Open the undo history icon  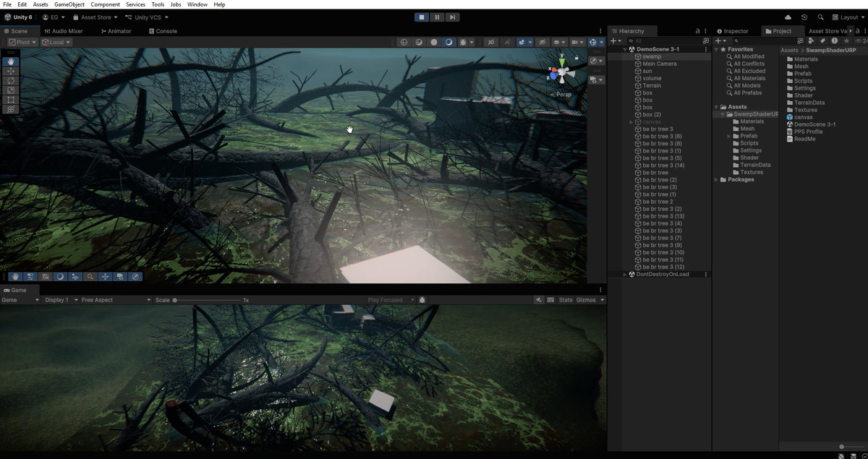pos(804,17)
